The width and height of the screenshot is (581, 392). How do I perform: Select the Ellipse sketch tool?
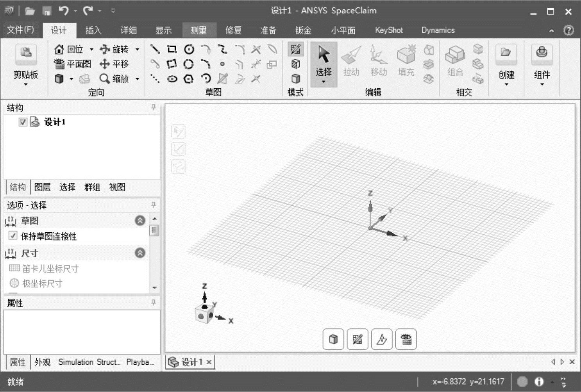[x=172, y=79]
